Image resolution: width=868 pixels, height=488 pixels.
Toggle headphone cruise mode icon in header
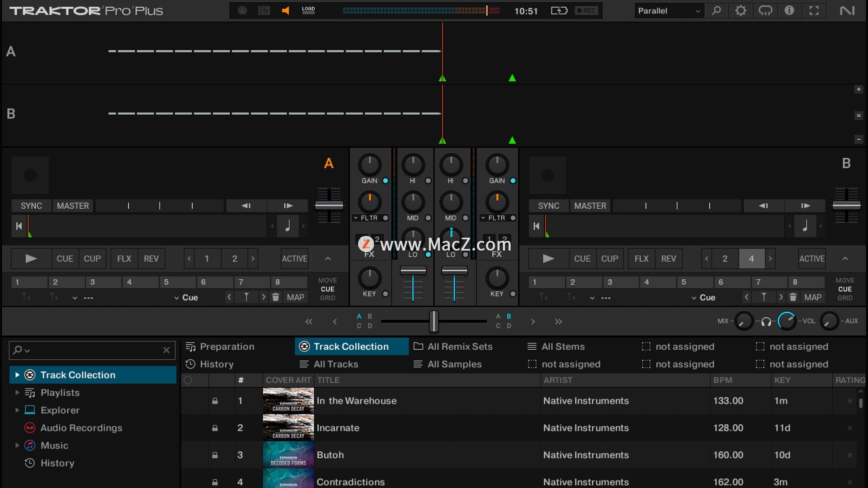[765, 10]
